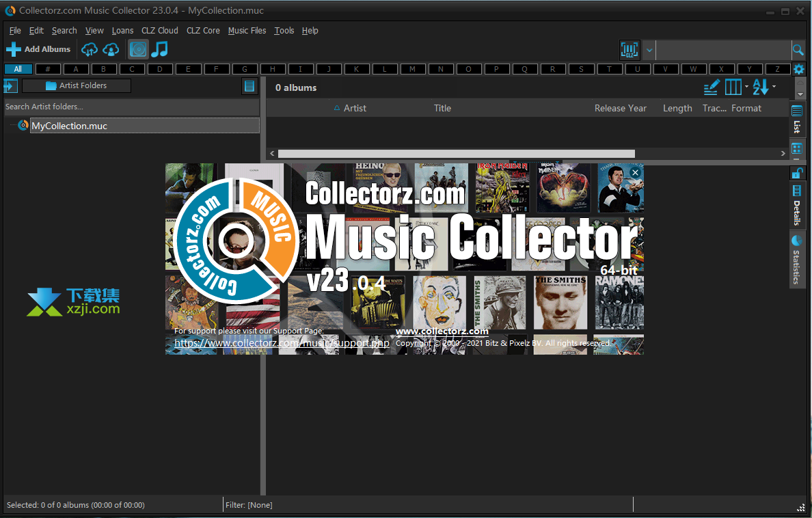Click the 0 albums count label
The width and height of the screenshot is (812, 518).
coord(296,88)
